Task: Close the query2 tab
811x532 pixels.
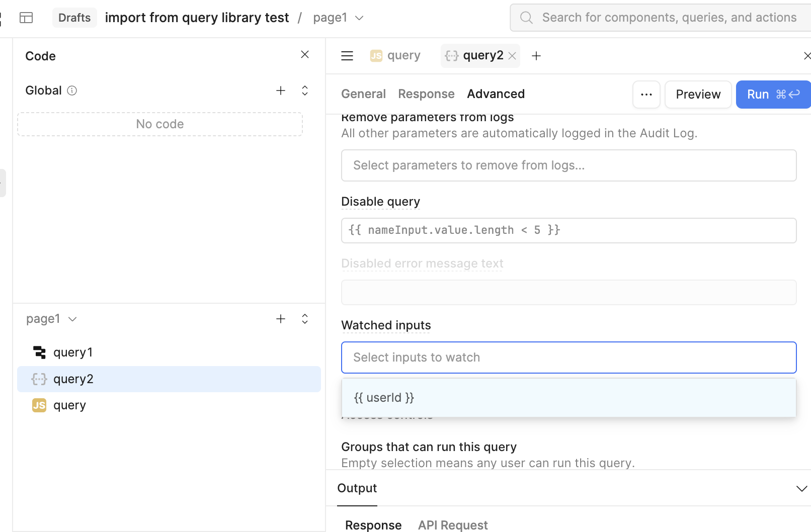Action: (512, 56)
